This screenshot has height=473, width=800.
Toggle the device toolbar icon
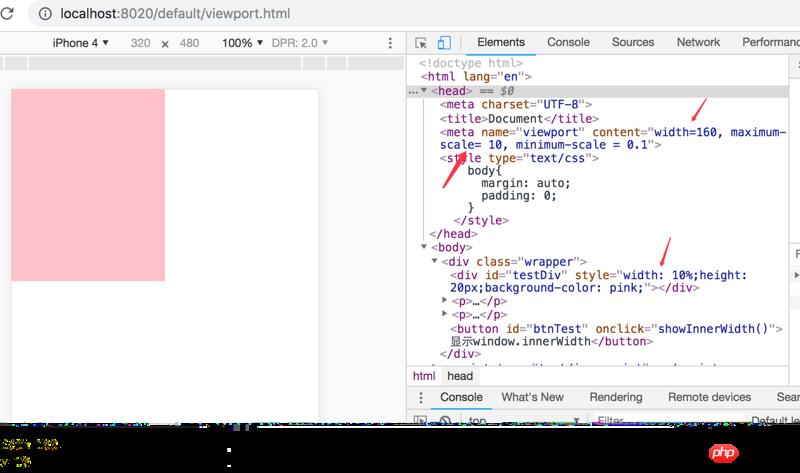pyautogui.click(x=444, y=43)
